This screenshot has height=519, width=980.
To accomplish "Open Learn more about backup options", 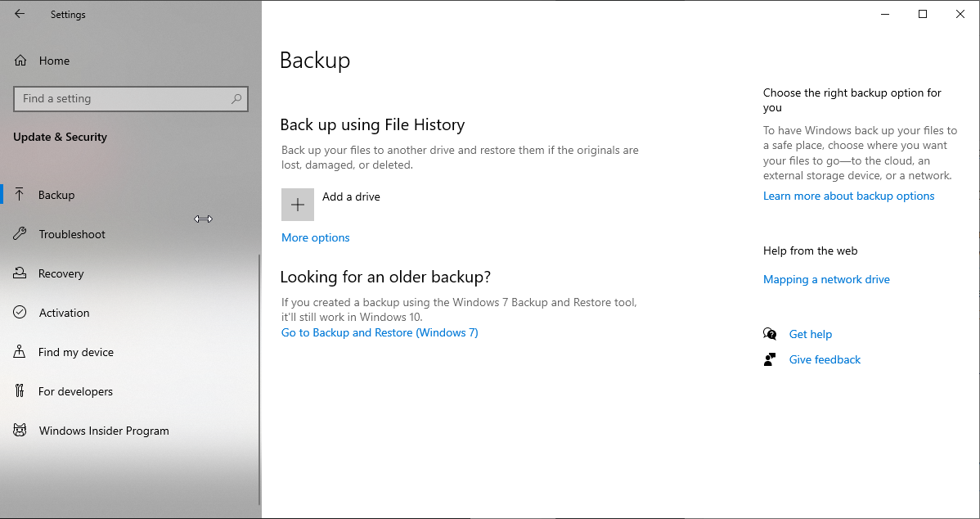I will click(848, 196).
